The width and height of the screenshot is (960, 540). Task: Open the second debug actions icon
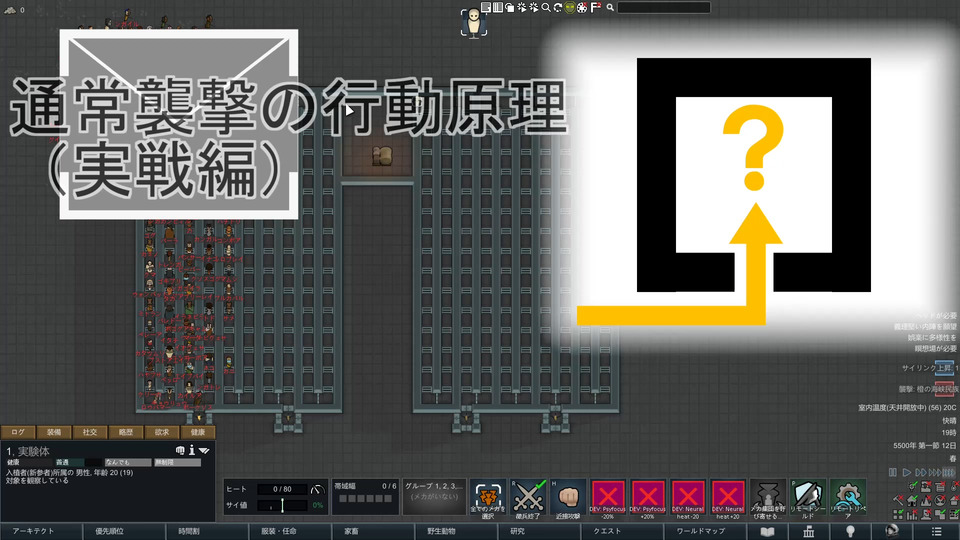coord(533,7)
